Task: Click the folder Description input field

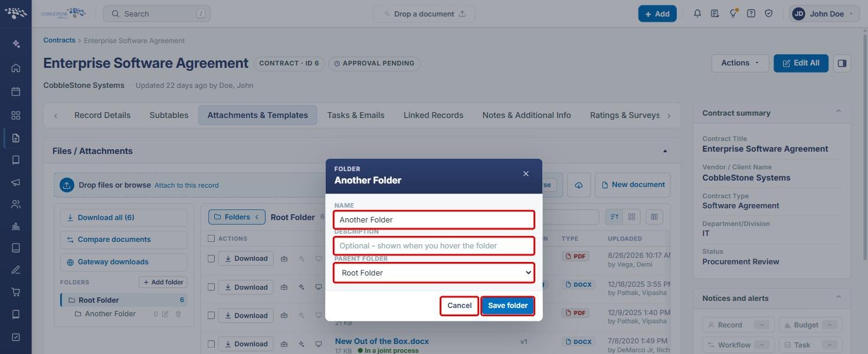Action: click(x=434, y=245)
